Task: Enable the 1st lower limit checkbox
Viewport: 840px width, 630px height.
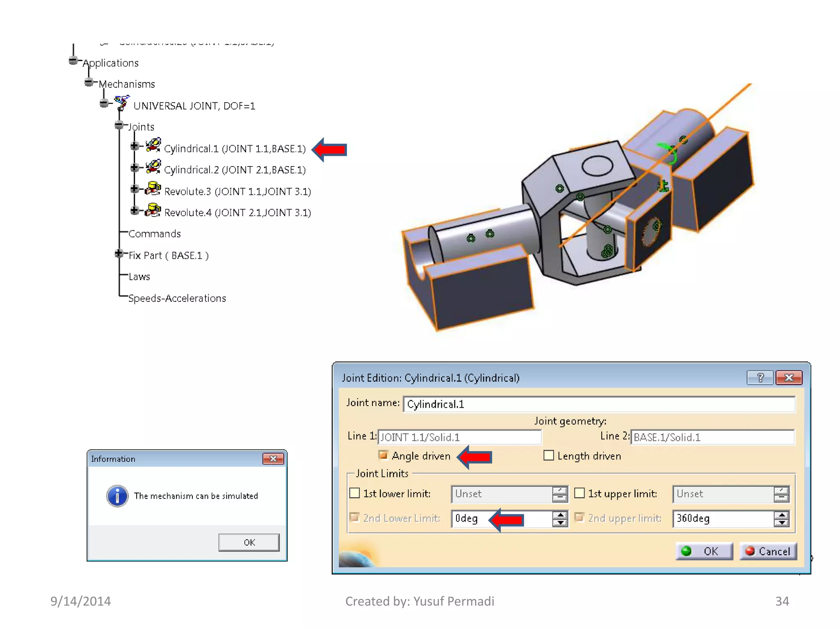Action: pyautogui.click(x=355, y=493)
